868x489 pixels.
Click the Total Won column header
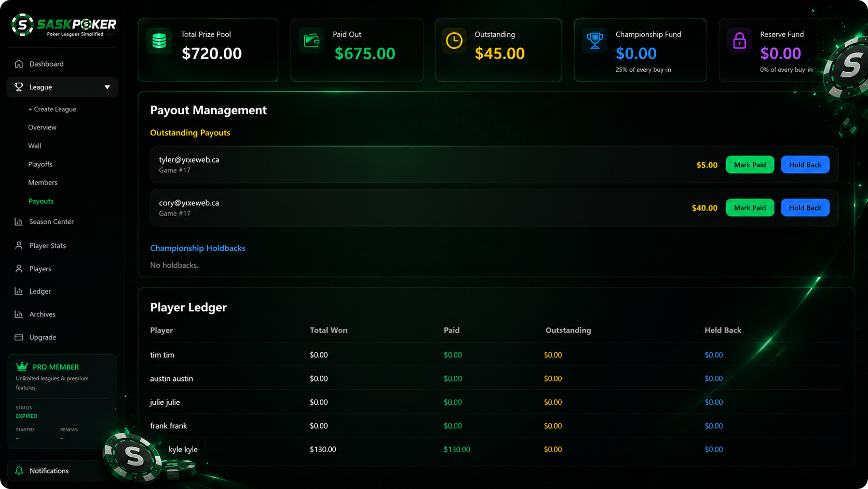tap(329, 331)
